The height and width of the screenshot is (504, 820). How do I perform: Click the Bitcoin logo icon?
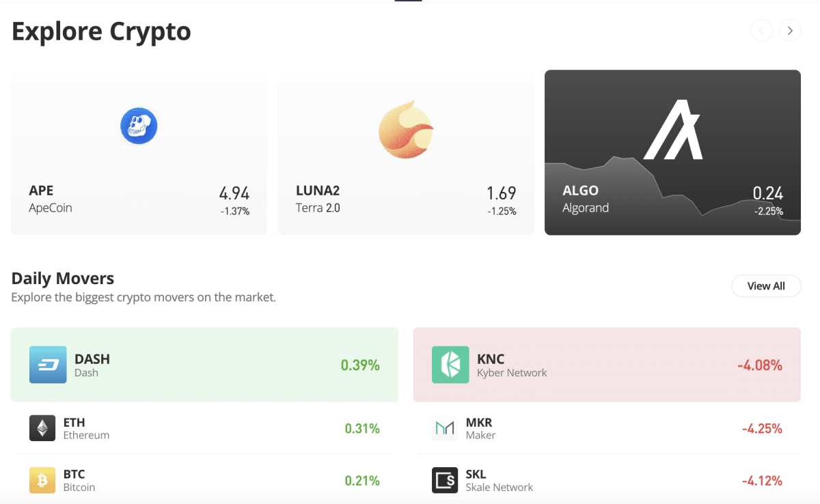point(42,480)
